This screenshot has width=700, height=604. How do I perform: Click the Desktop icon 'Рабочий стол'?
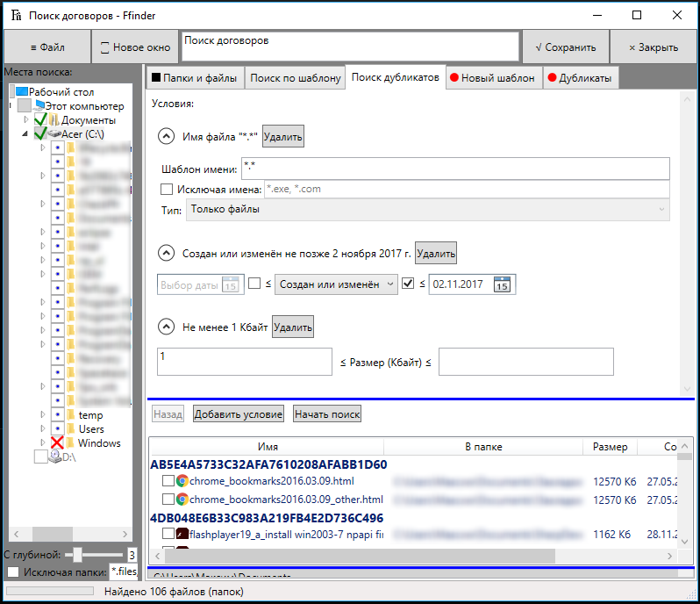(x=22, y=92)
